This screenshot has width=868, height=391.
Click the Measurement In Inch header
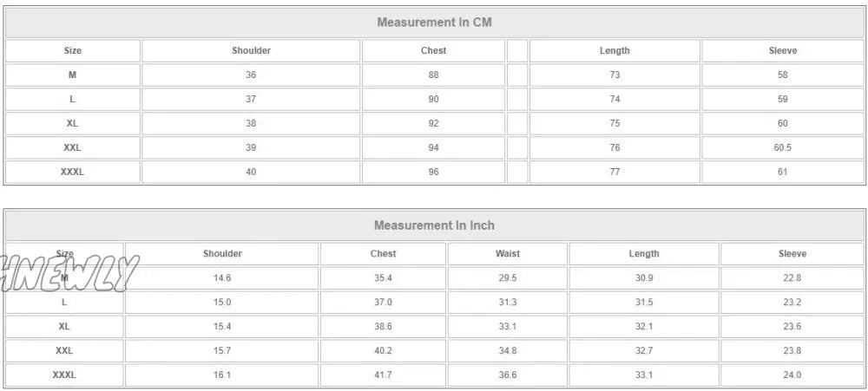[x=434, y=225]
